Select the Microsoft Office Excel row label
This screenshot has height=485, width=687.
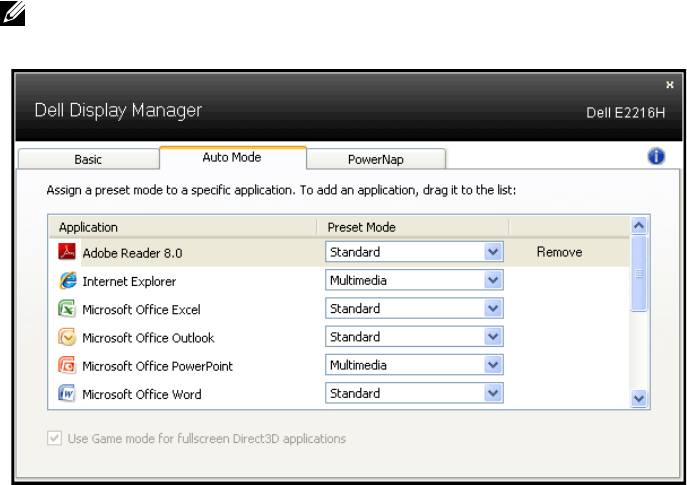pos(142,309)
